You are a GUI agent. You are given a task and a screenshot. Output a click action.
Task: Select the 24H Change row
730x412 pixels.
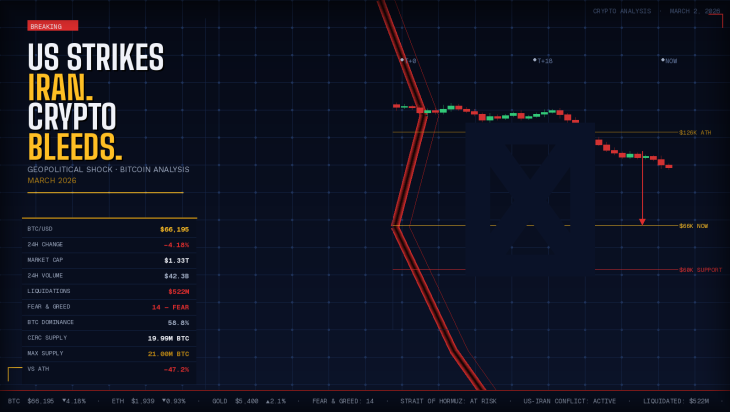[x=108, y=244]
